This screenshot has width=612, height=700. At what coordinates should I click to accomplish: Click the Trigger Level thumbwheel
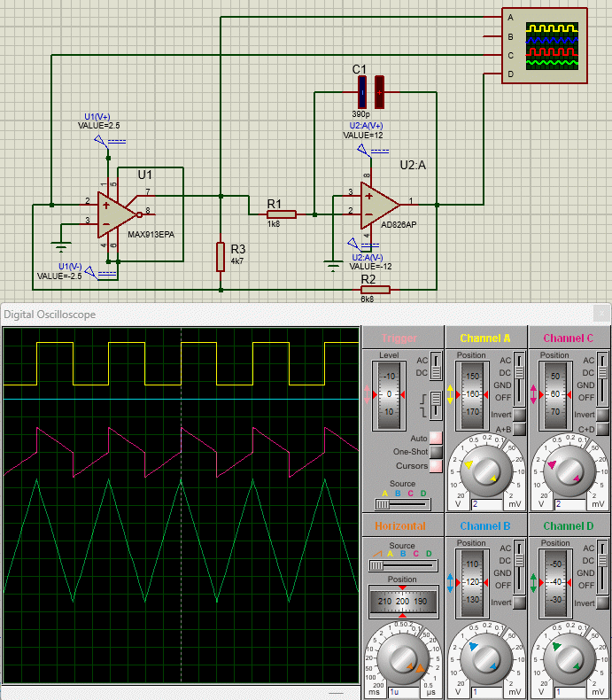[389, 393]
